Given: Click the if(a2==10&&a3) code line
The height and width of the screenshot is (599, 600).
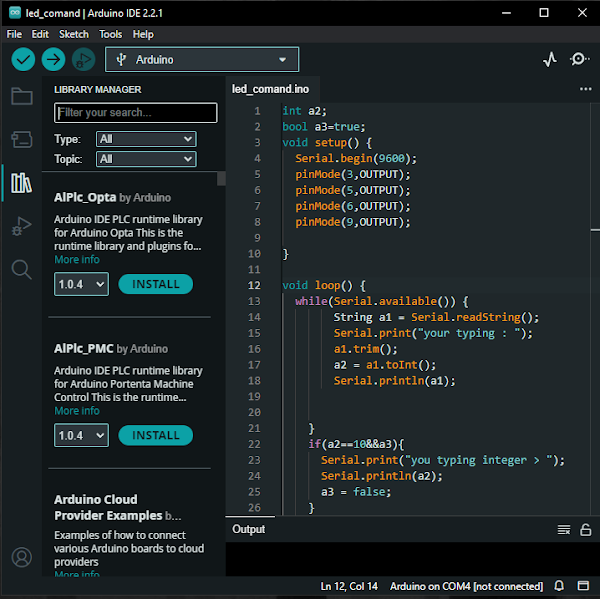Looking at the screenshot, I should 356,444.
